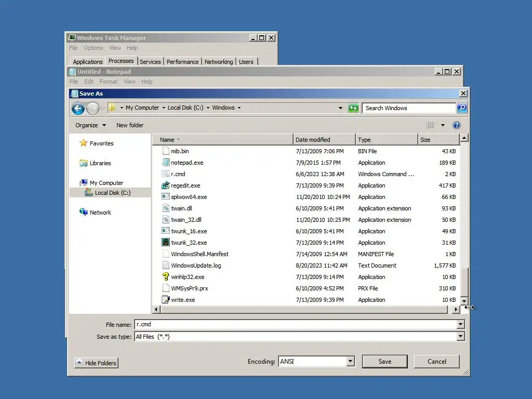The image size is (532, 399).
Task: Click the mib.bin file icon
Action: 166,151
